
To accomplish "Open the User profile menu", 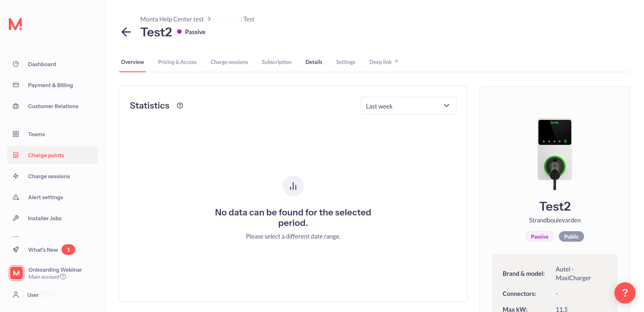I will (33, 295).
